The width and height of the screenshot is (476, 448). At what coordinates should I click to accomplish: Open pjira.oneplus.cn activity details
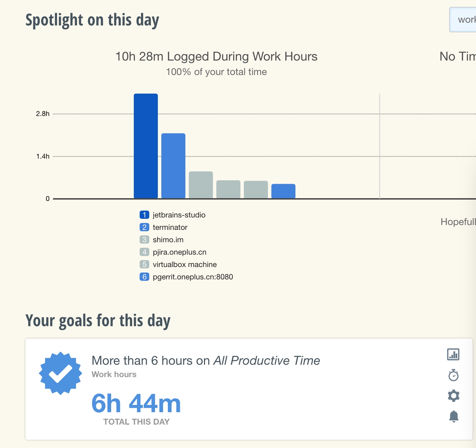click(x=180, y=252)
